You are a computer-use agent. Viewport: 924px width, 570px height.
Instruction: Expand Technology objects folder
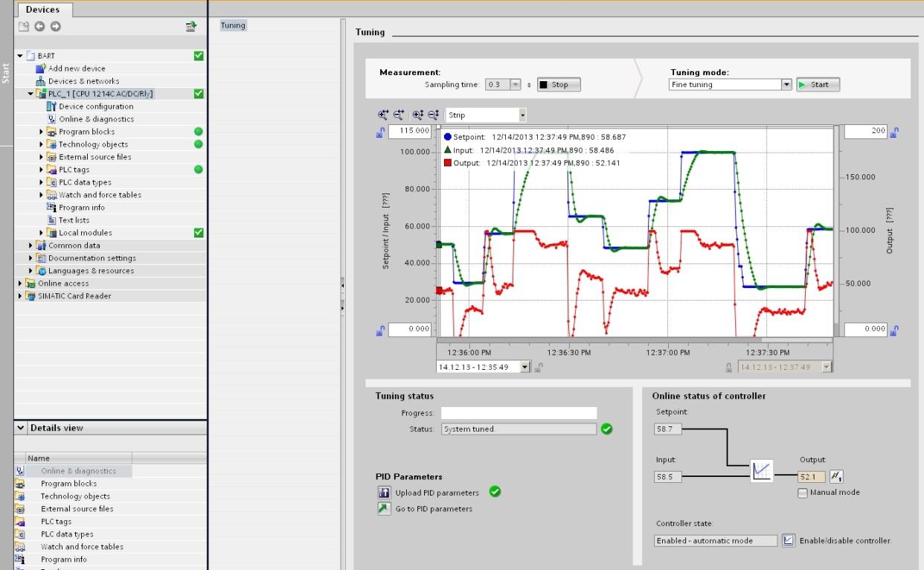[x=42, y=144]
